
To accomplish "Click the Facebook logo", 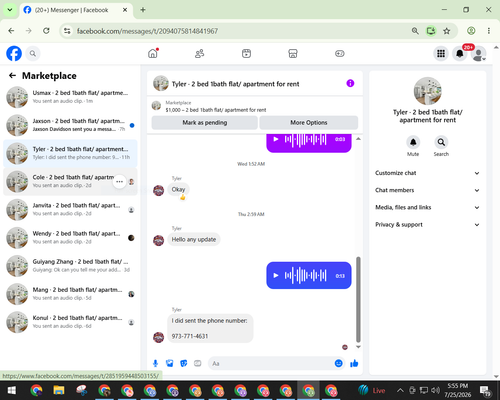I will tap(14, 53).
